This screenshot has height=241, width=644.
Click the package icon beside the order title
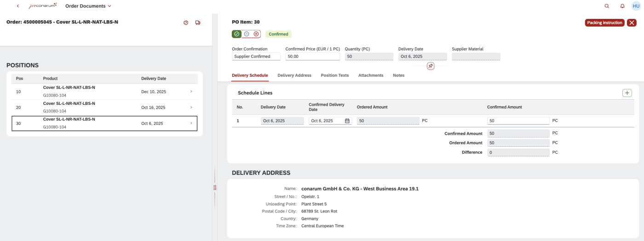(x=186, y=23)
